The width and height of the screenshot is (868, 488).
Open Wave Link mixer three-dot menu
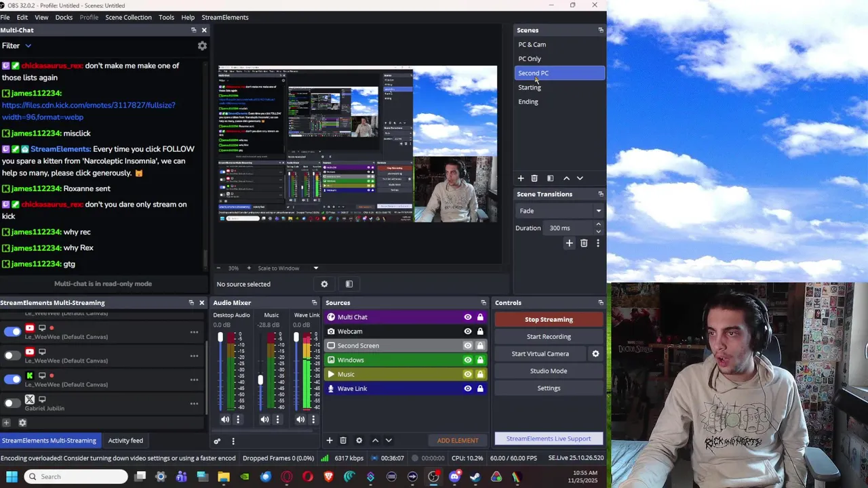(x=313, y=420)
